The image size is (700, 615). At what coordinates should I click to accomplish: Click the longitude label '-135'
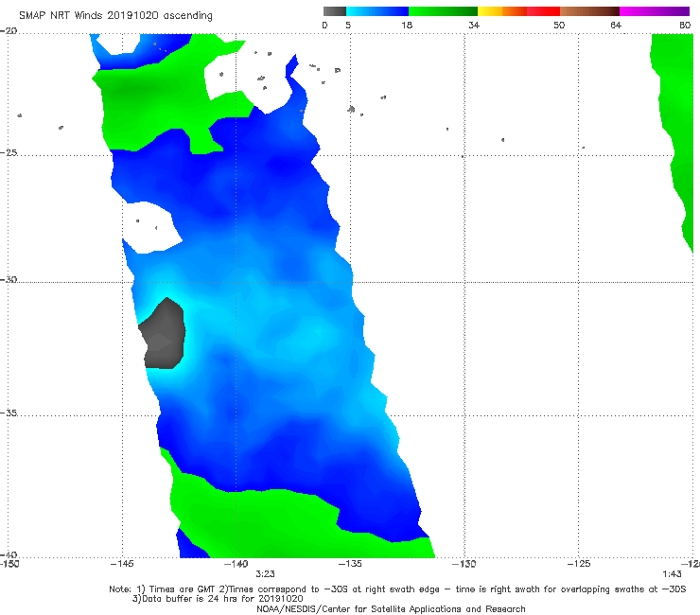point(350,564)
